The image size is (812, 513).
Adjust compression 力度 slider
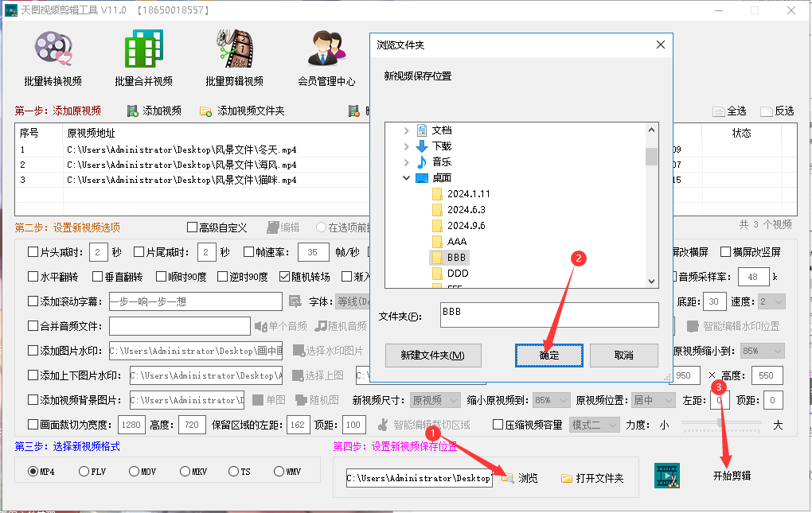(x=720, y=423)
